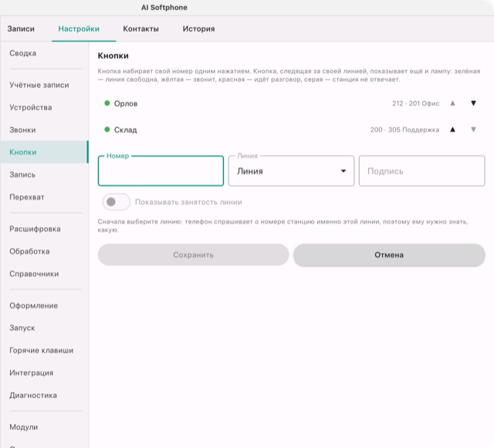Open the Запись settings section
This screenshot has width=494, height=448.
click(x=44, y=174)
